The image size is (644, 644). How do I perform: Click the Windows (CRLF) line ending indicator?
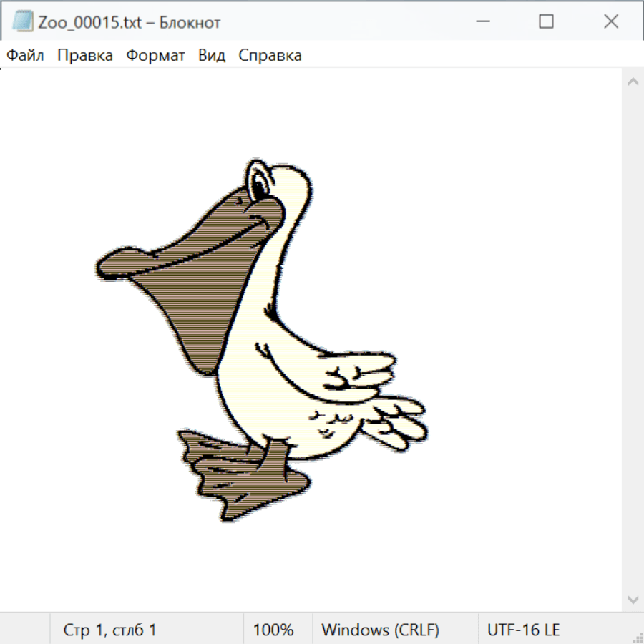(380, 630)
